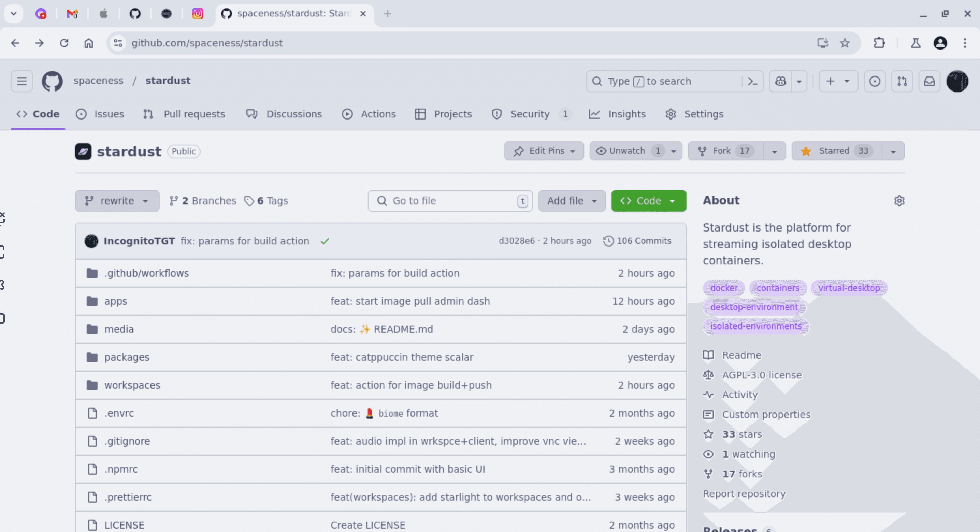The width and height of the screenshot is (980, 532).
Task: Edit About details gear icon
Action: tap(899, 201)
